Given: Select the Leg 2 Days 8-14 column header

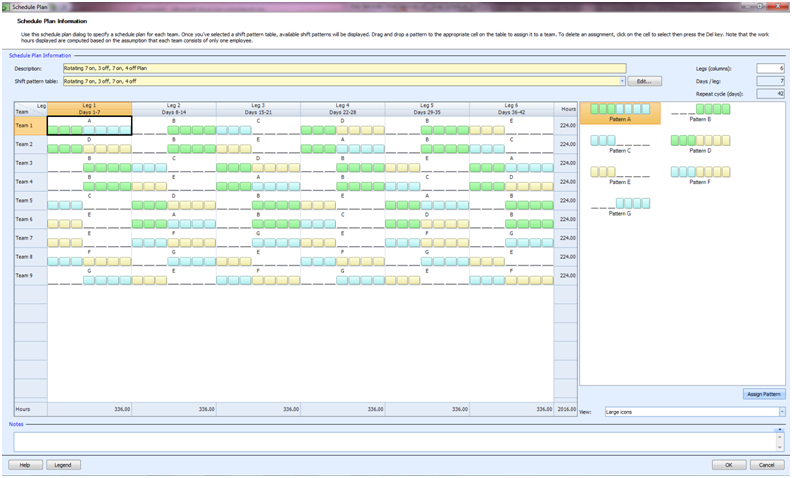Looking at the screenshot, I should tap(174, 109).
